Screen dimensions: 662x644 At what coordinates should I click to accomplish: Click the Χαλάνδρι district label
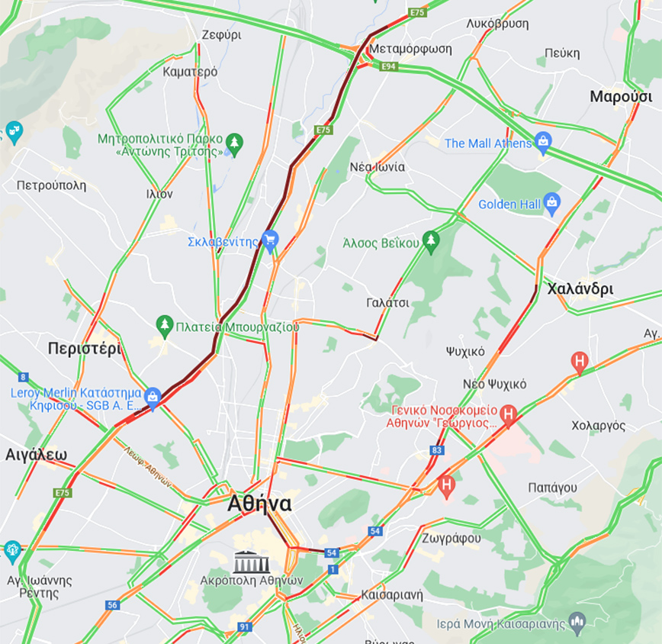click(580, 289)
